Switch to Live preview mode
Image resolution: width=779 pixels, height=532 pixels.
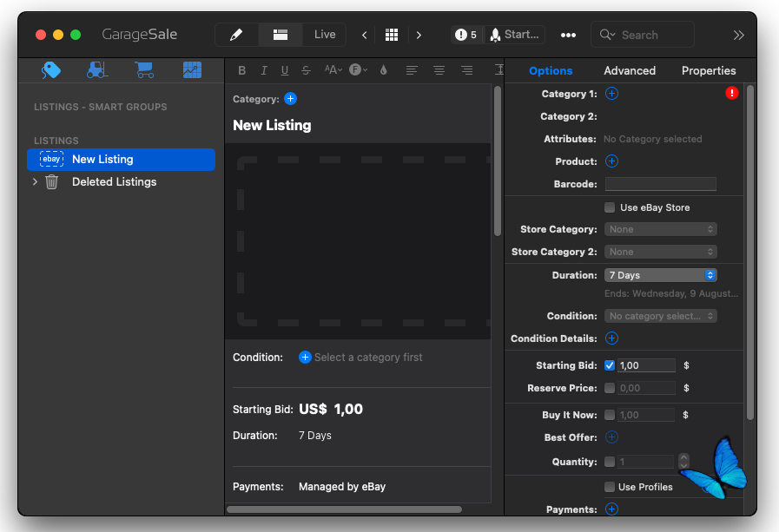coord(325,35)
